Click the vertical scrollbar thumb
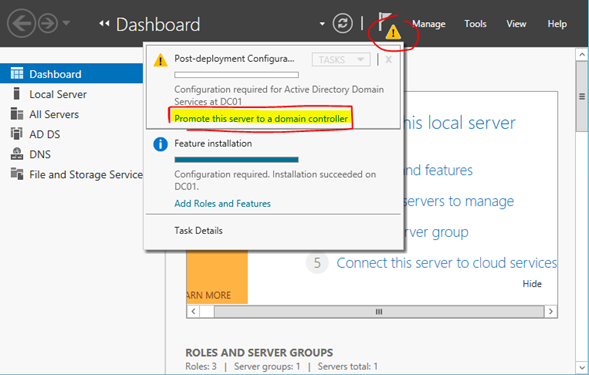Screen dimensions: 589x375 (582, 97)
